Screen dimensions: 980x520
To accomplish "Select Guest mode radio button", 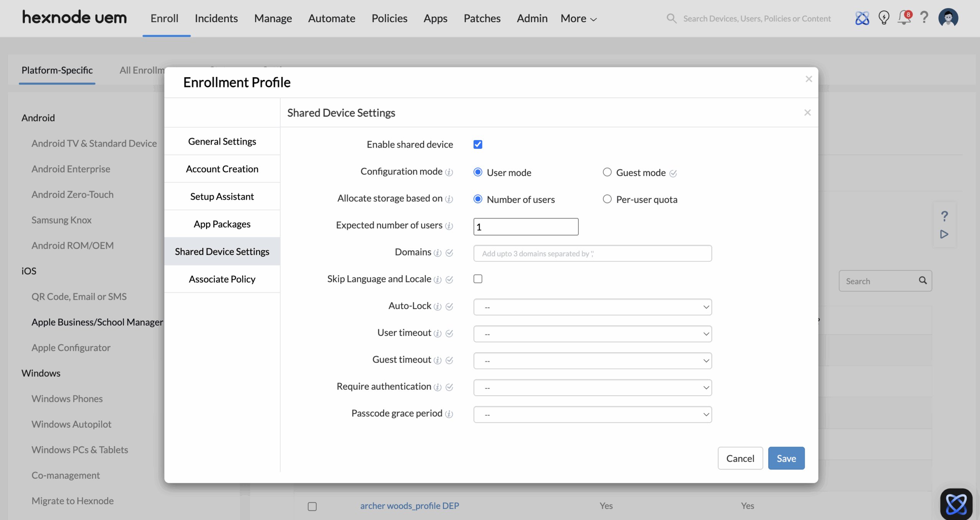I will (607, 172).
